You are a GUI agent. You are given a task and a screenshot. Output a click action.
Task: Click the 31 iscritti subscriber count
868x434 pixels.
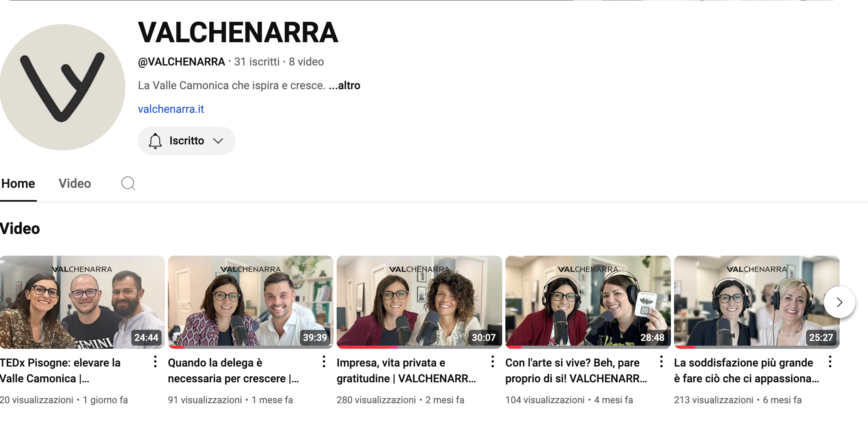coord(257,62)
